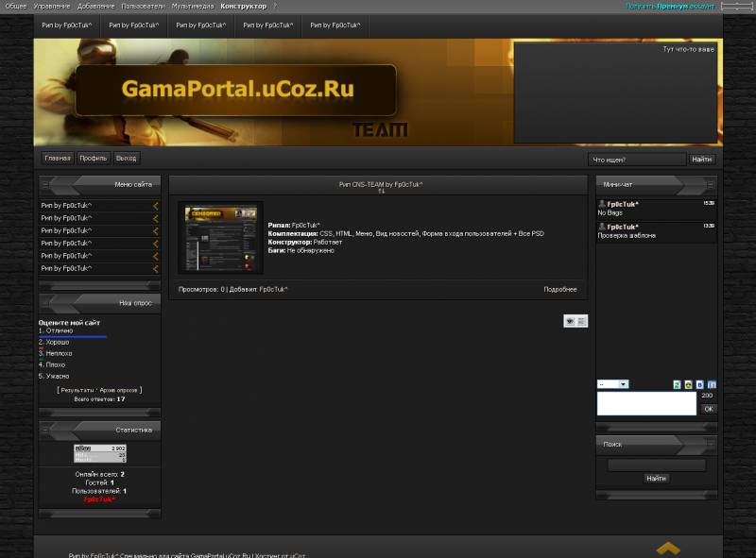
Task: Open the Добавление admin menu
Action: click(x=96, y=7)
